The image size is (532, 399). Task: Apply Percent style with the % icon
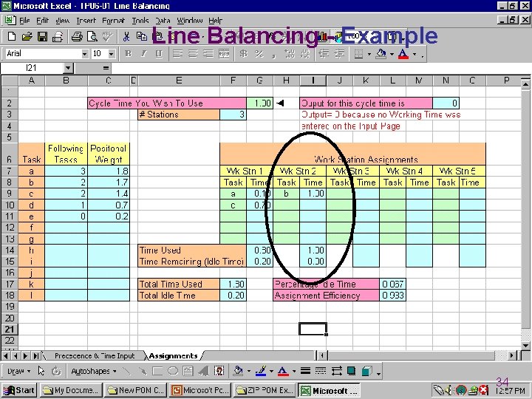(x=259, y=54)
